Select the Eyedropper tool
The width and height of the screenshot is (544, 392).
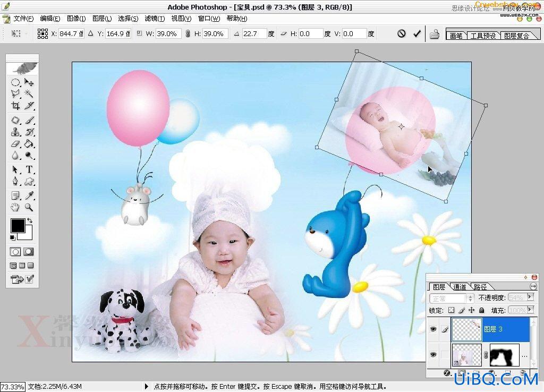tap(29, 195)
